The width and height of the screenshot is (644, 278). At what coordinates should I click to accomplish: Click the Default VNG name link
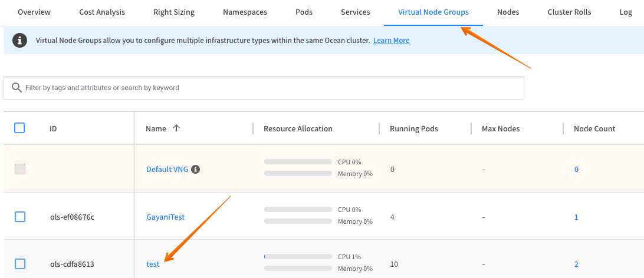coord(167,170)
